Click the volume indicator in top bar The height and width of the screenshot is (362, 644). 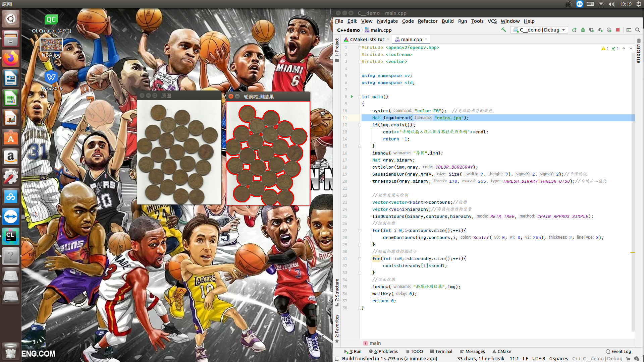(611, 4)
